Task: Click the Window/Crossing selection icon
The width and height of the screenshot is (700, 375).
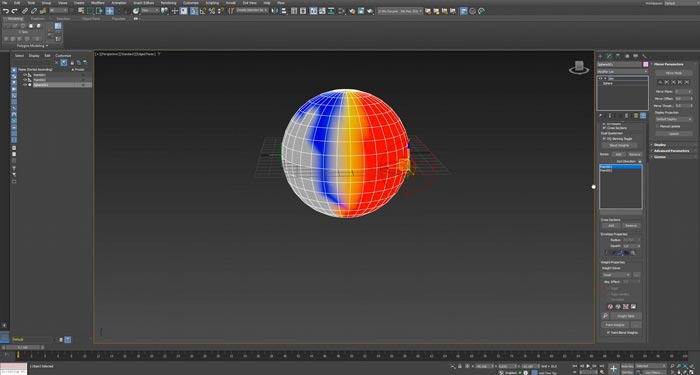Action: pos(100,11)
